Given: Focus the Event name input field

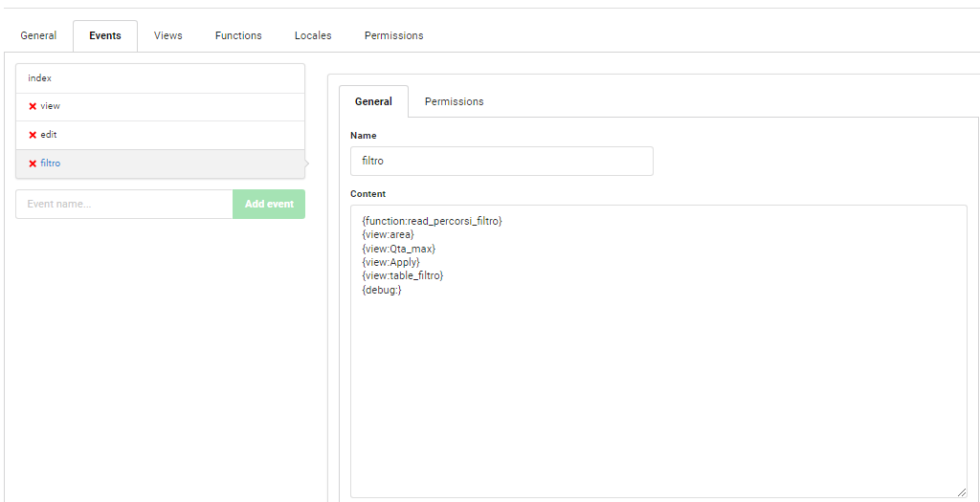Looking at the screenshot, I should (x=124, y=204).
